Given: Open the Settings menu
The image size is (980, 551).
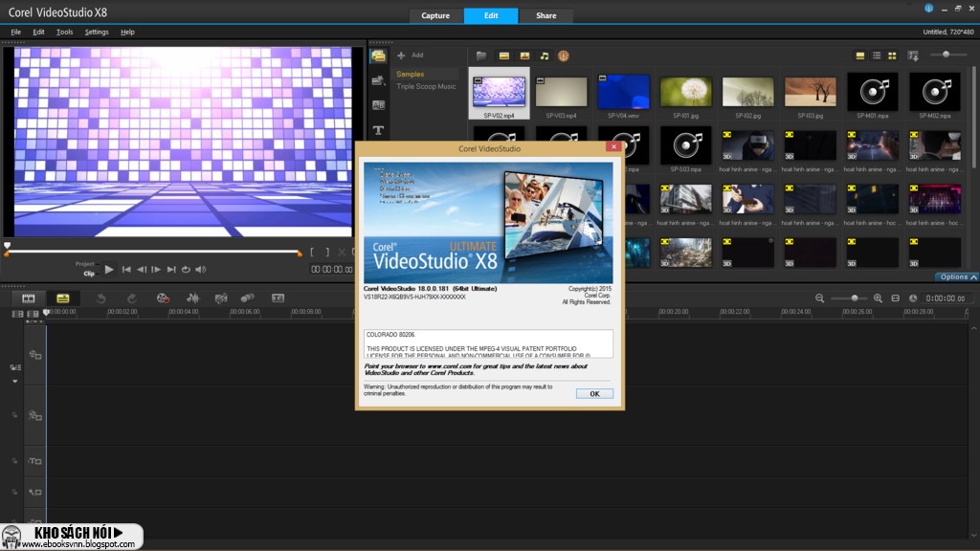Looking at the screenshot, I should (97, 32).
